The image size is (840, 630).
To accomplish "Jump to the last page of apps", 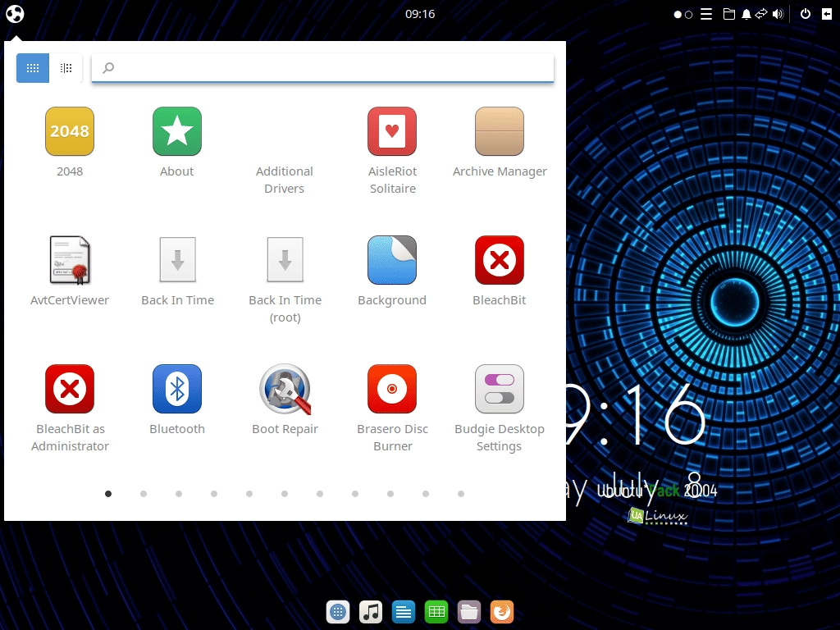I will click(x=461, y=494).
